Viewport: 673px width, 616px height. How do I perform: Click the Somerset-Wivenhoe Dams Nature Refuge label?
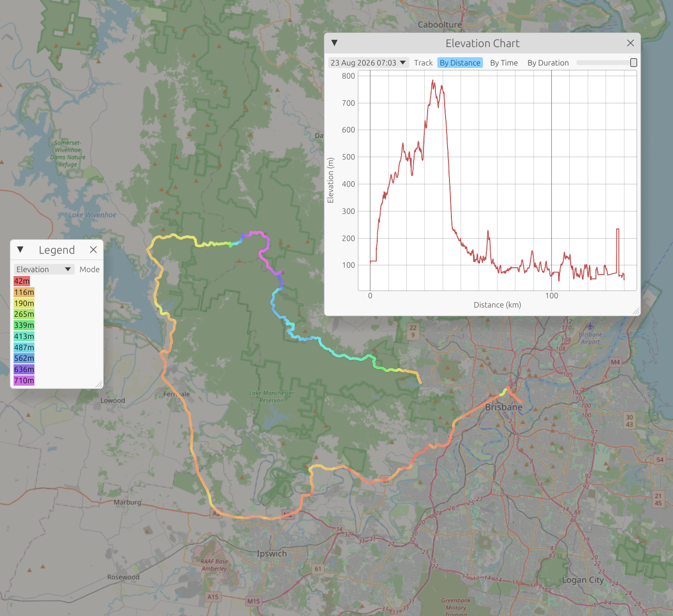68,154
